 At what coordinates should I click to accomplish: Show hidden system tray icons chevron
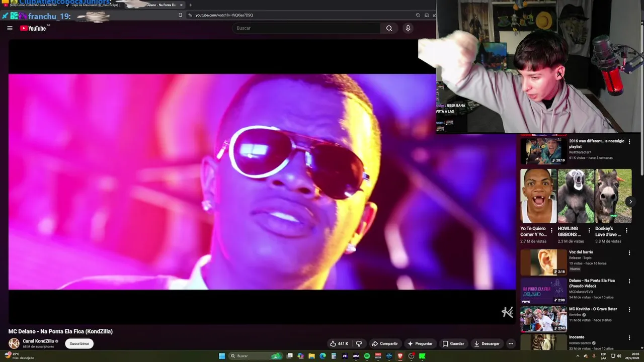pyautogui.click(x=578, y=356)
